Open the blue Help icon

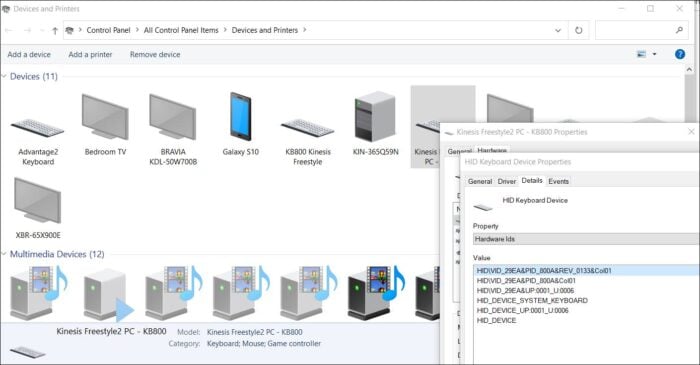click(680, 54)
